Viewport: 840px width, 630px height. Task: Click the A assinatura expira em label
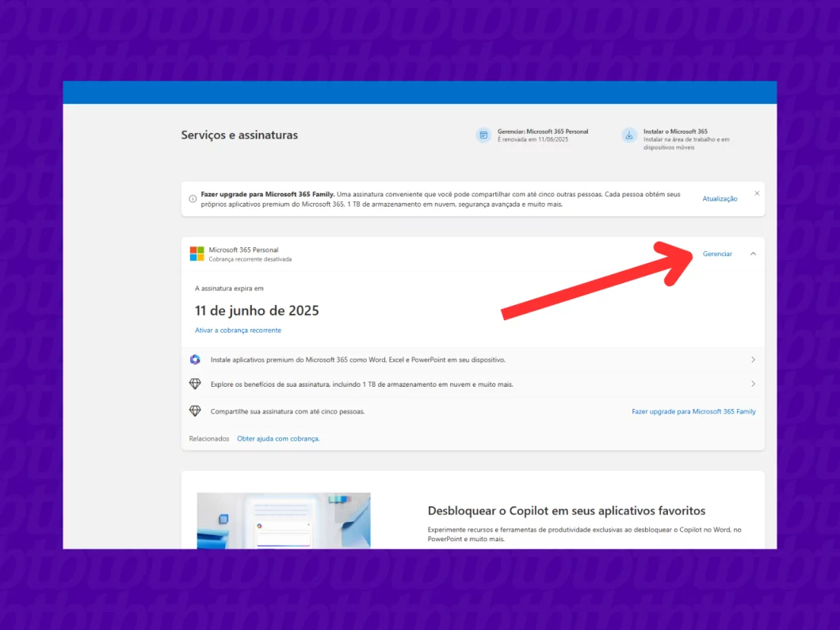(x=229, y=288)
